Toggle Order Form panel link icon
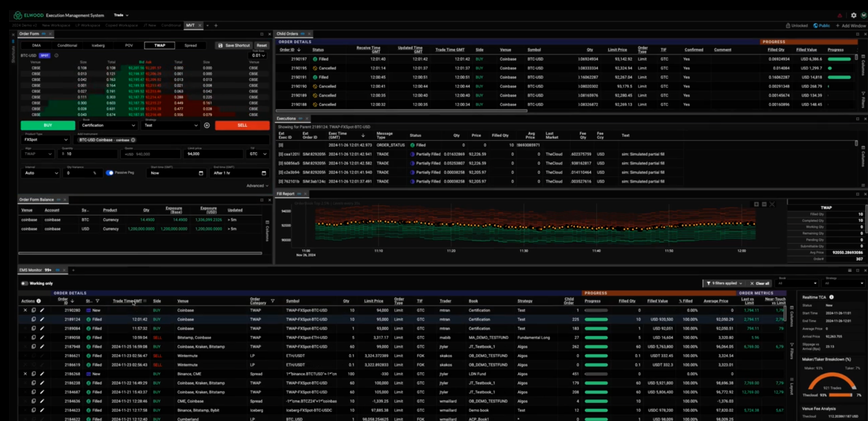 pos(44,34)
